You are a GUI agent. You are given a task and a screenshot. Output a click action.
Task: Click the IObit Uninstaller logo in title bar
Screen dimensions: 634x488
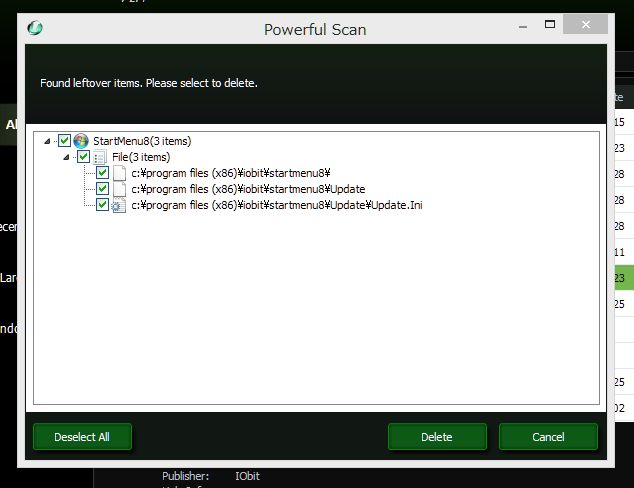(35, 28)
